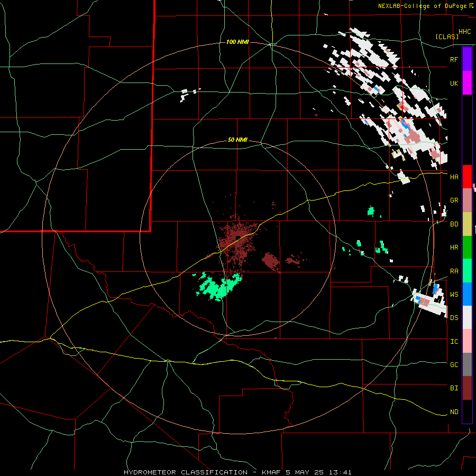Select the GR dusty pink legend swatch

pyautogui.click(x=467, y=200)
